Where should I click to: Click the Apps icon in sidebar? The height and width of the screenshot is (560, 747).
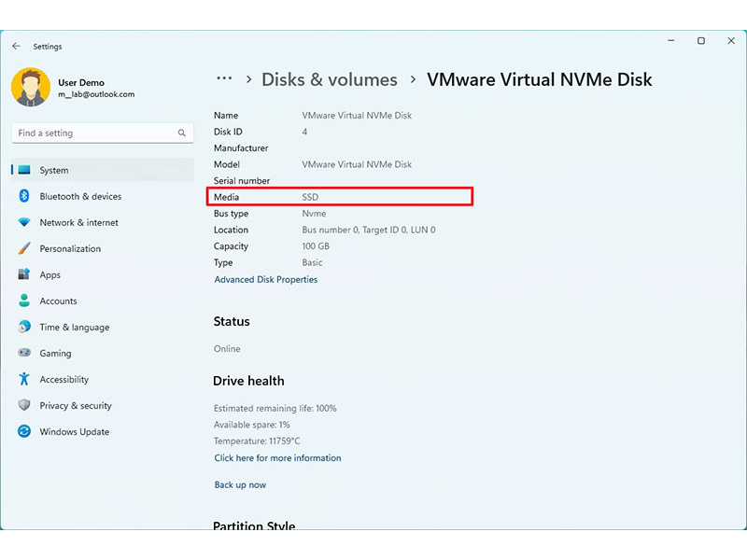[24, 274]
